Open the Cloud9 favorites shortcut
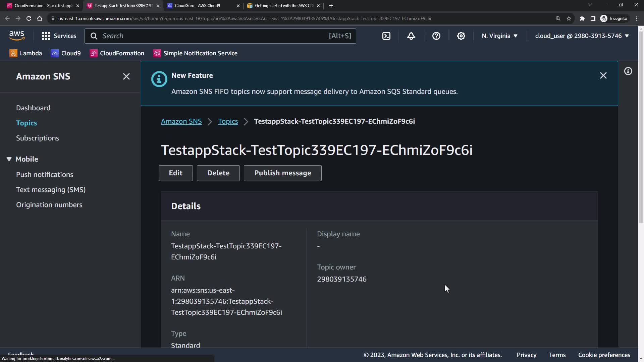Image resolution: width=644 pixels, height=362 pixels. coord(66,53)
